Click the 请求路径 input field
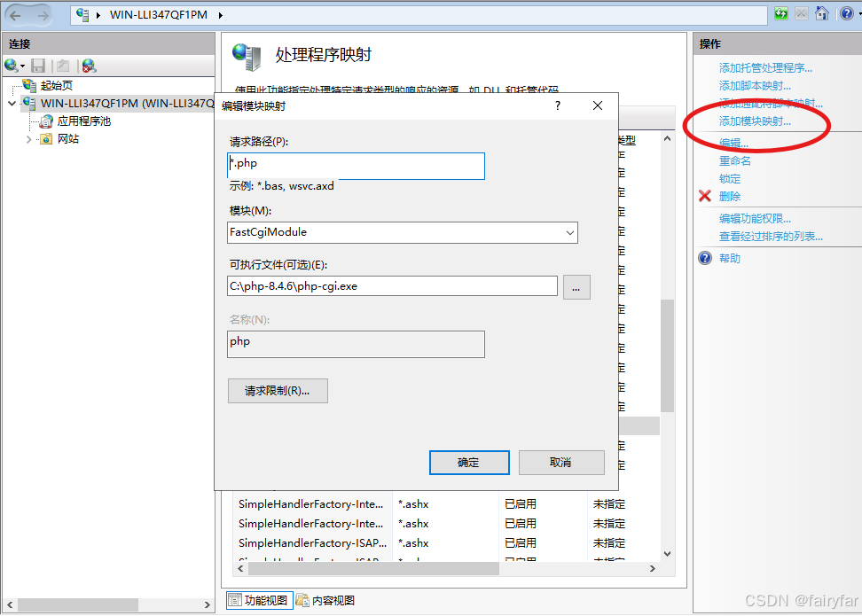The width and height of the screenshot is (862, 616). 356,166
